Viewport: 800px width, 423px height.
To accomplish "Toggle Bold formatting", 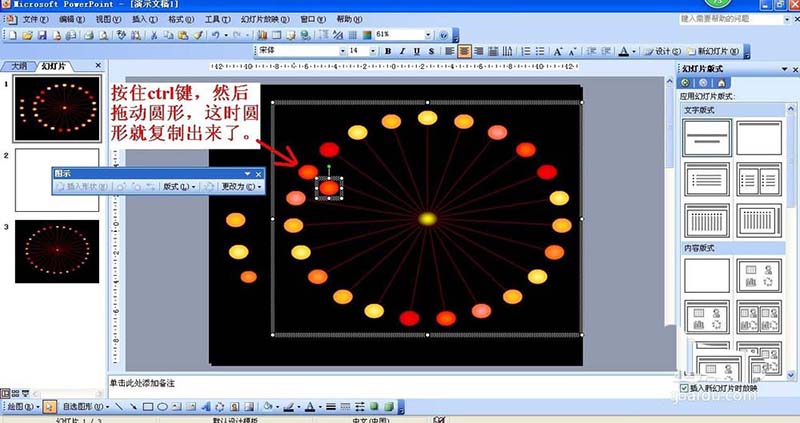I will click(x=388, y=51).
